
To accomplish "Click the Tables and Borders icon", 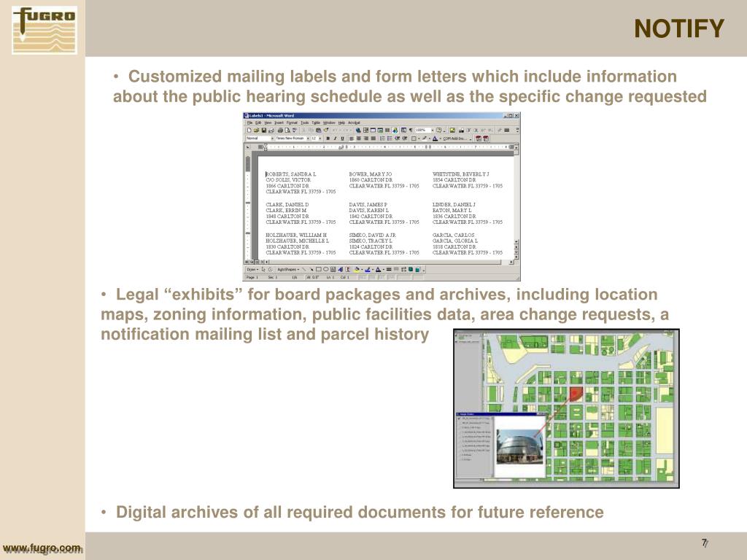I will click(366, 130).
